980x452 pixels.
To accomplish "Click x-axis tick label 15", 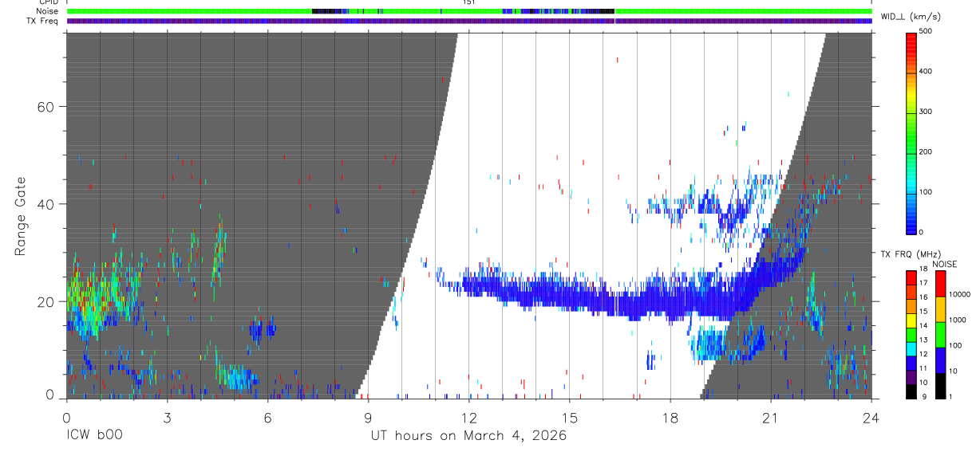I will (569, 417).
